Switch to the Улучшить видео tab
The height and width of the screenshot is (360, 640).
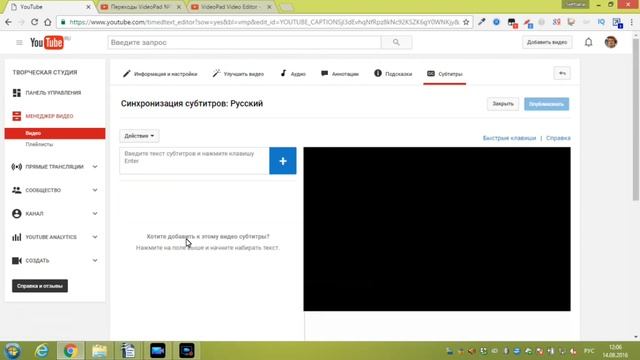pyautogui.click(x=238, y=74)
